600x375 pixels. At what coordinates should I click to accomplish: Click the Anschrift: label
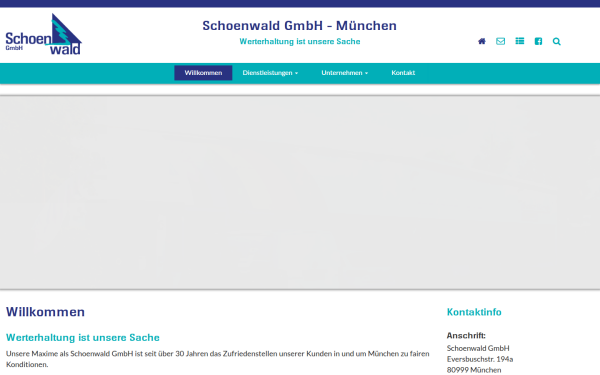pos(466,336)
